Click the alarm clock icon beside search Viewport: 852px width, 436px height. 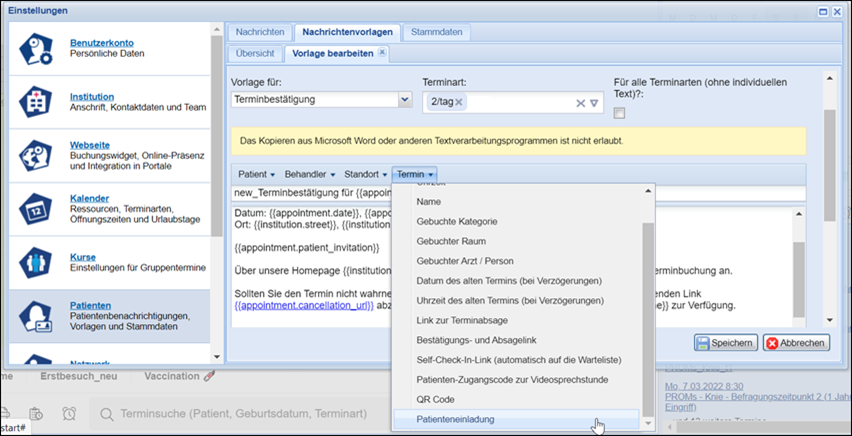(x=69, y=414)
